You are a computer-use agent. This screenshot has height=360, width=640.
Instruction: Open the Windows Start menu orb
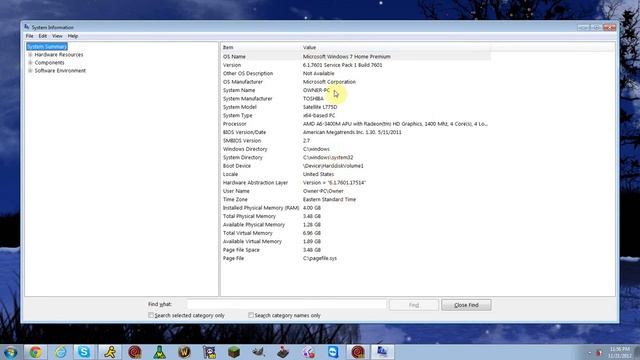point(10,352)
